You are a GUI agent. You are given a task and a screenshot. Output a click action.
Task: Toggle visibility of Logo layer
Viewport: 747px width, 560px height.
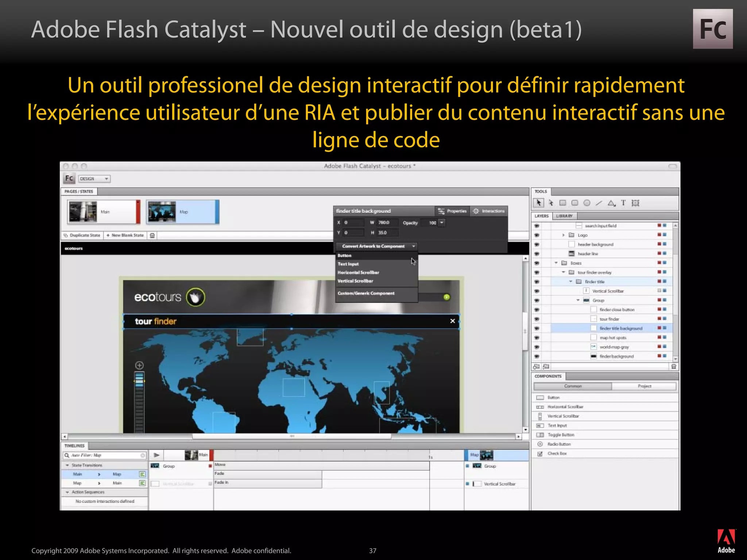pos(537,235)
